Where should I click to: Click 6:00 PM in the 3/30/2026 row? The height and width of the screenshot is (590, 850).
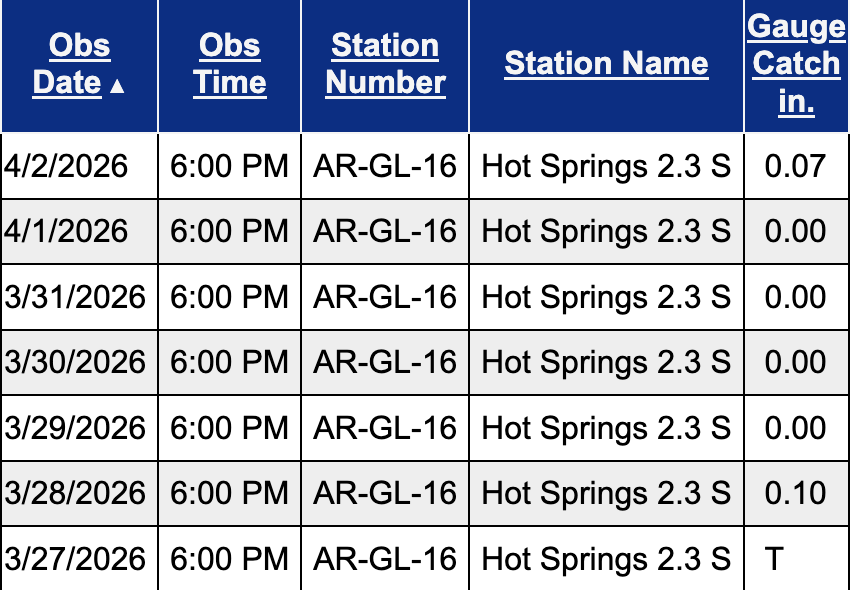(230, 362)
